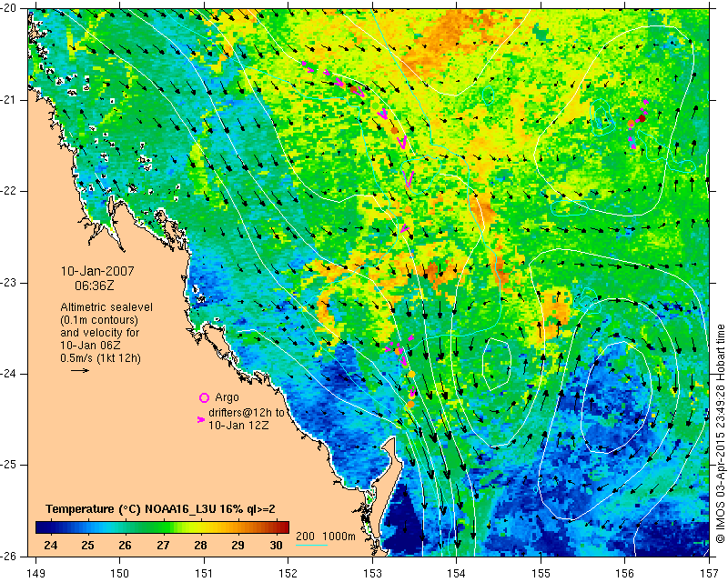Image resolution: width=728 pixels, height=582 pixels.
Task: Click the dark red Argo dot near 156.2E
Action: (642, 119)
